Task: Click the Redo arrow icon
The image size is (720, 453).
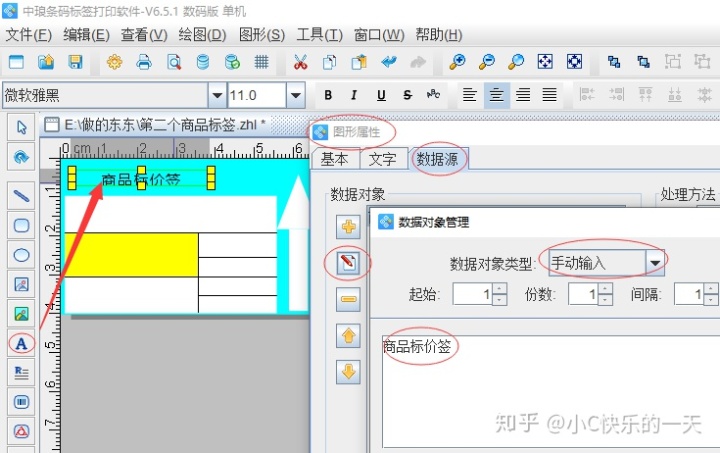Action: 418,62
